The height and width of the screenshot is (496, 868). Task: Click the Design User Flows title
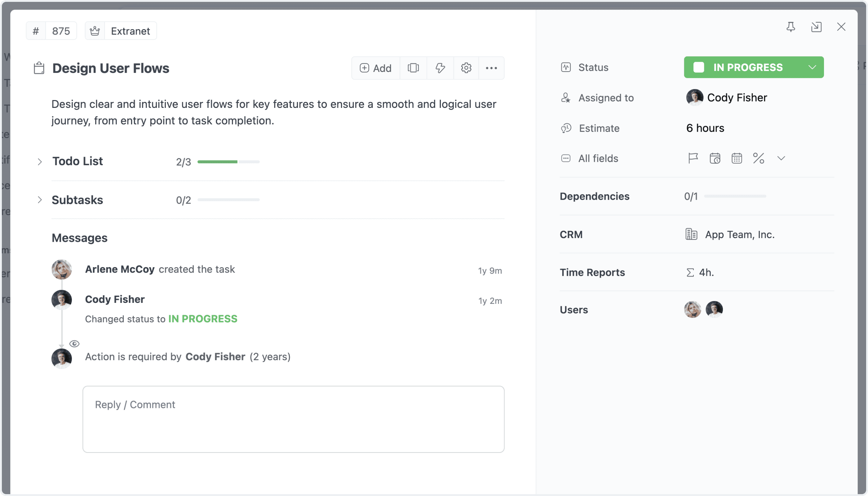[111, 68]
